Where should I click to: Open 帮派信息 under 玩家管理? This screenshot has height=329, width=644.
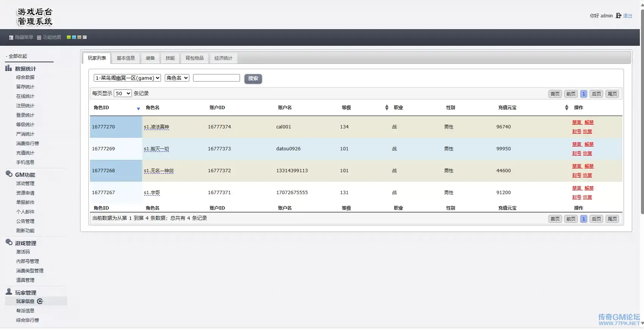[x=25, y=311]
